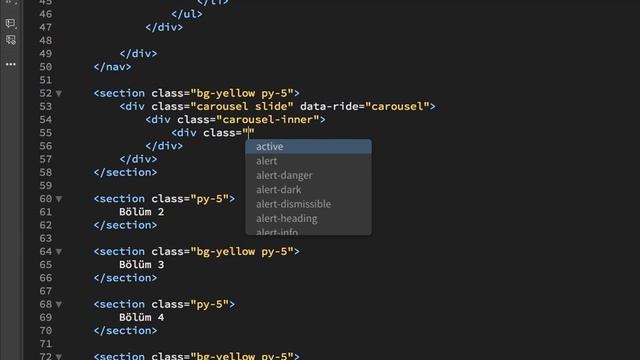Click the text 'Bölüm 4' on line 69

(141, 317)
